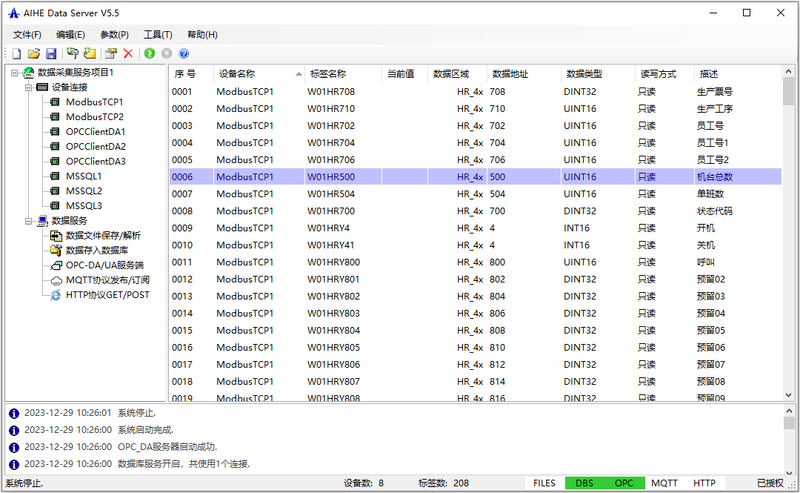The height and width of the screenshot is (493, 800).
Task: Sort by the 标签名称 column header
Action: [x=343, y=74]
